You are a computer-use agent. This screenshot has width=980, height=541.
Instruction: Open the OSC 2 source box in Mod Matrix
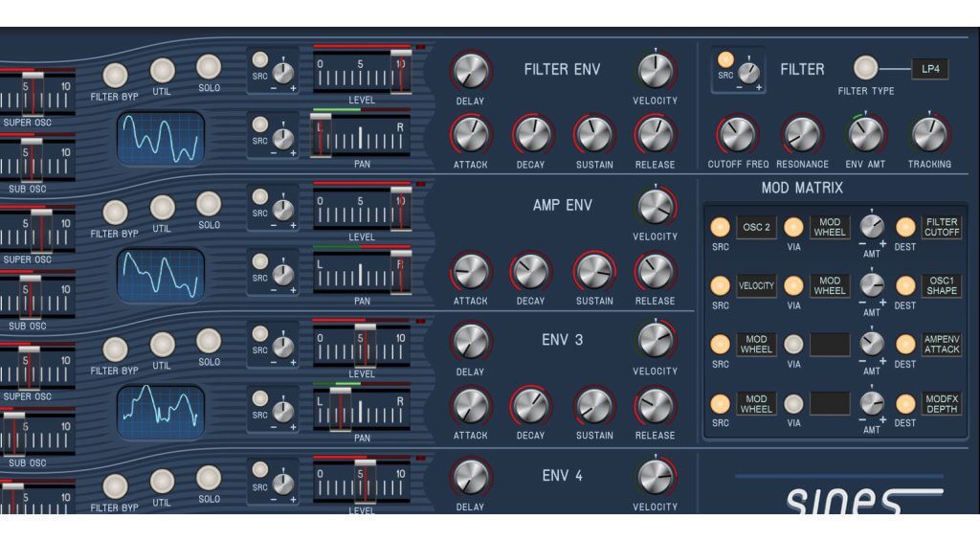click(x=755, y=228)
